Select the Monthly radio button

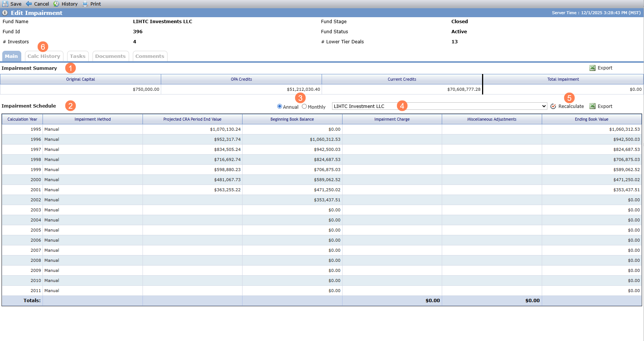[x=304, y=106]
